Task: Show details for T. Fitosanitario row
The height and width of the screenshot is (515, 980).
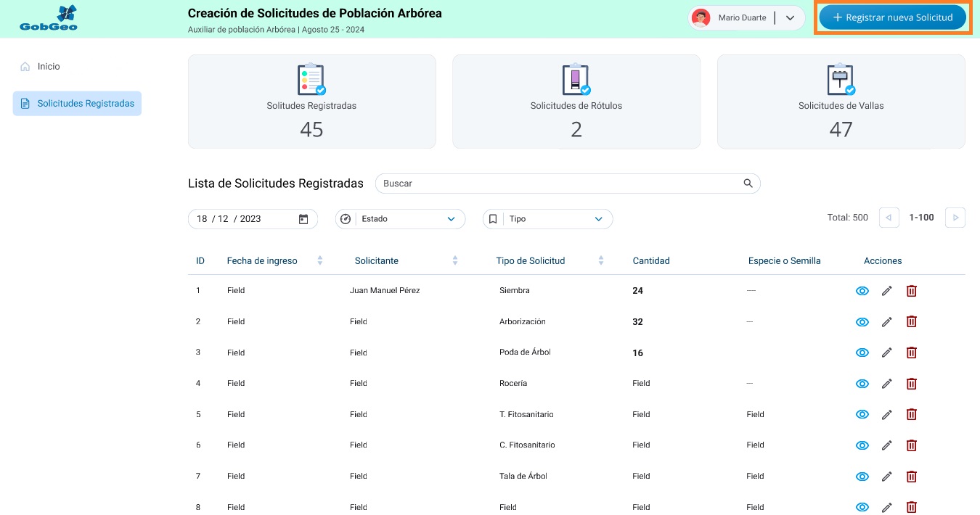Action: 862,415
